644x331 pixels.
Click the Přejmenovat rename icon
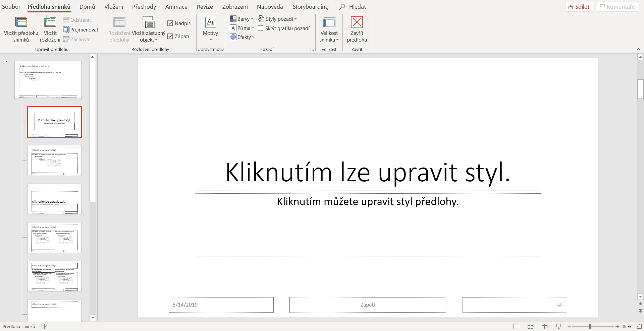(x=66, y=30)
